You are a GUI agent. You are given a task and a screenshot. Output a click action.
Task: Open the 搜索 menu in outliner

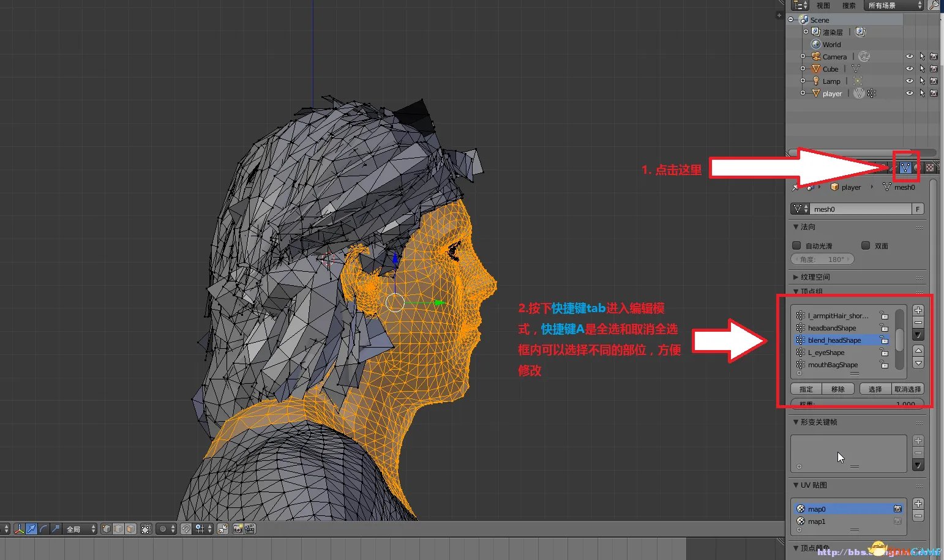(x=848, y=6)
